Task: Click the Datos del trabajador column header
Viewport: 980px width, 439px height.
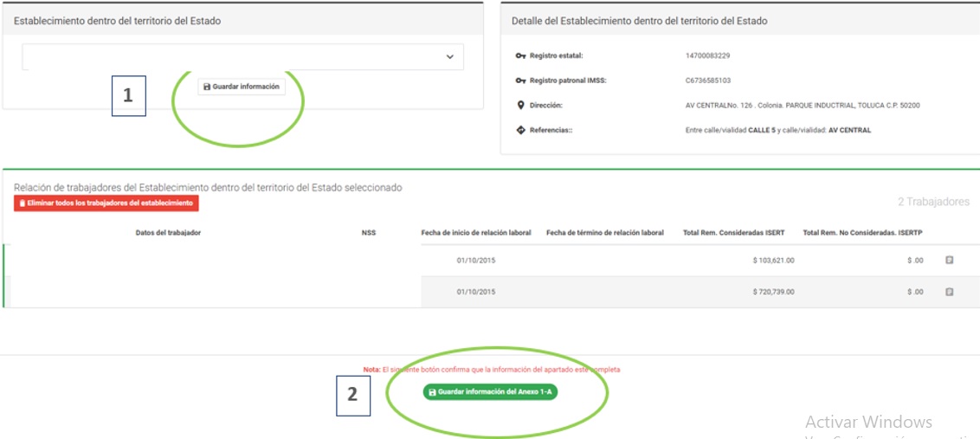Action: tap(168, 233)
